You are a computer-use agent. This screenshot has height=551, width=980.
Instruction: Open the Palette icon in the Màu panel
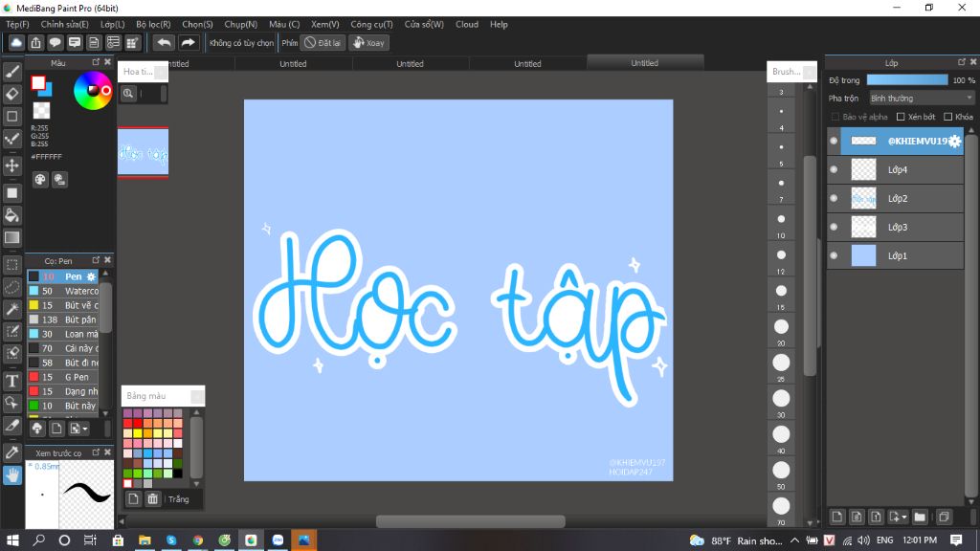pyautogui.click(x=40, y=180)
